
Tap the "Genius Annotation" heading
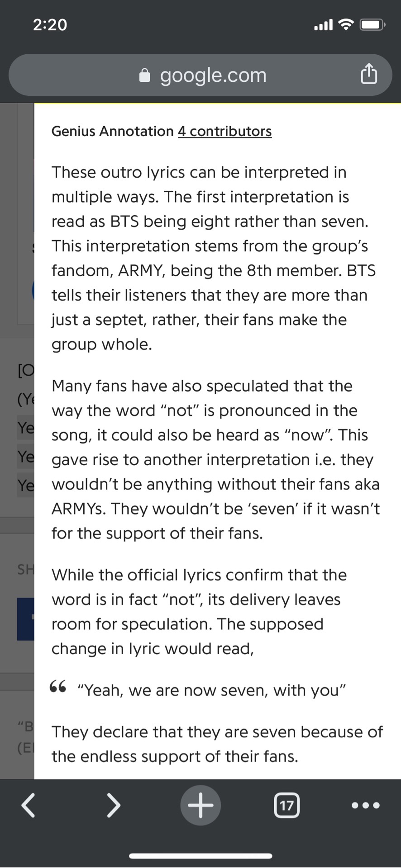112,131
